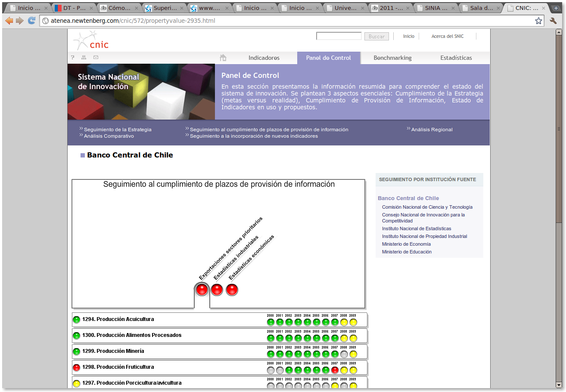Open Seguimiento al cumplimiento de plazos link
This screenshot has width=566, height=392.
pos(269,130)
